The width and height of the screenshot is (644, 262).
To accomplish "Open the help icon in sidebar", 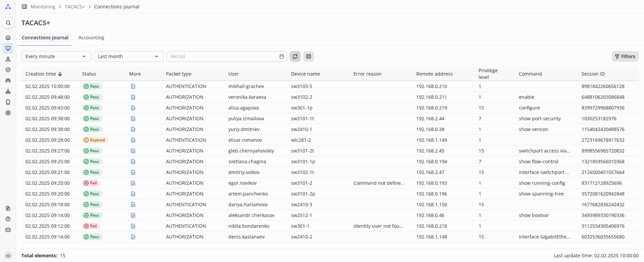I will [8, 219].
